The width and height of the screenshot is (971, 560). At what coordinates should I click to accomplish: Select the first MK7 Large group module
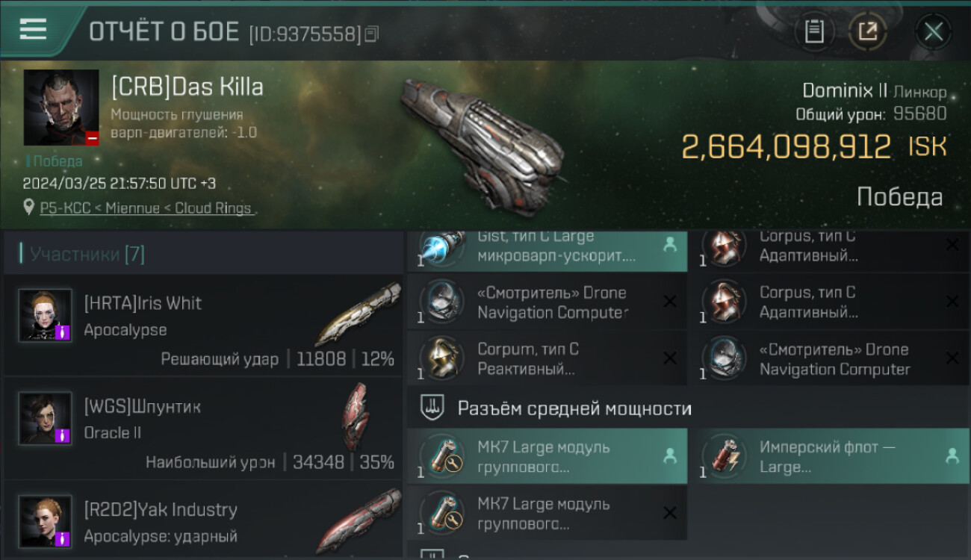(x=547, y=456)
